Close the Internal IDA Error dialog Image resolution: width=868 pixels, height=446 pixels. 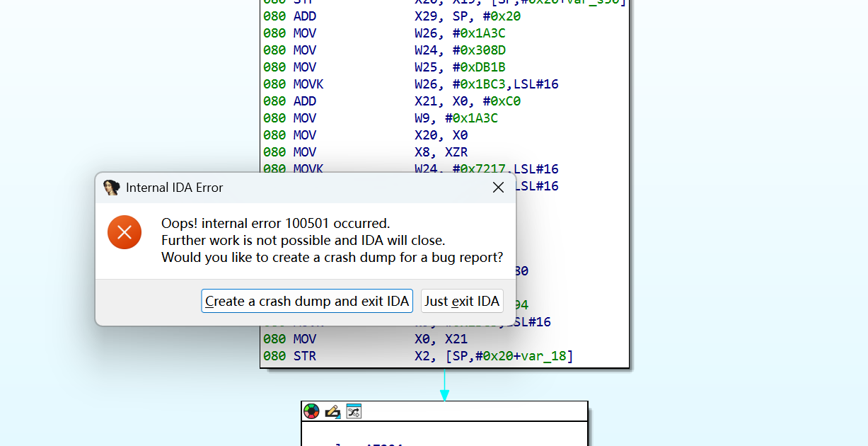[x=498, y=188]
